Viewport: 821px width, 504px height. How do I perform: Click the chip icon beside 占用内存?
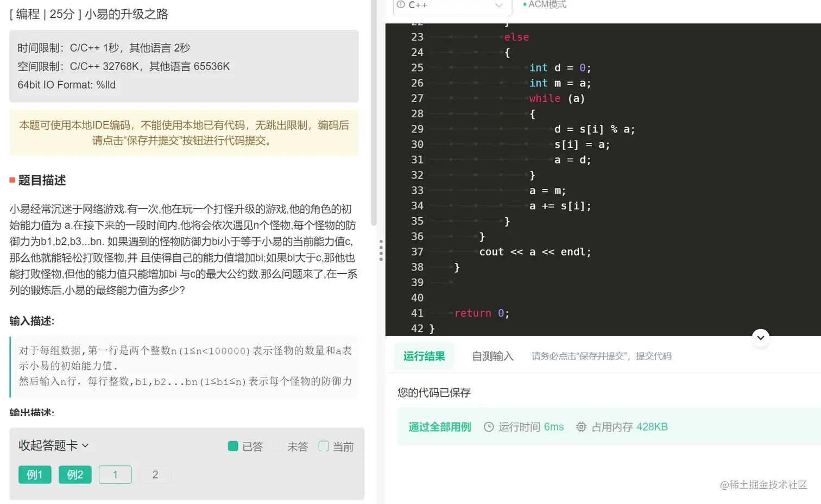click(581, 427)
